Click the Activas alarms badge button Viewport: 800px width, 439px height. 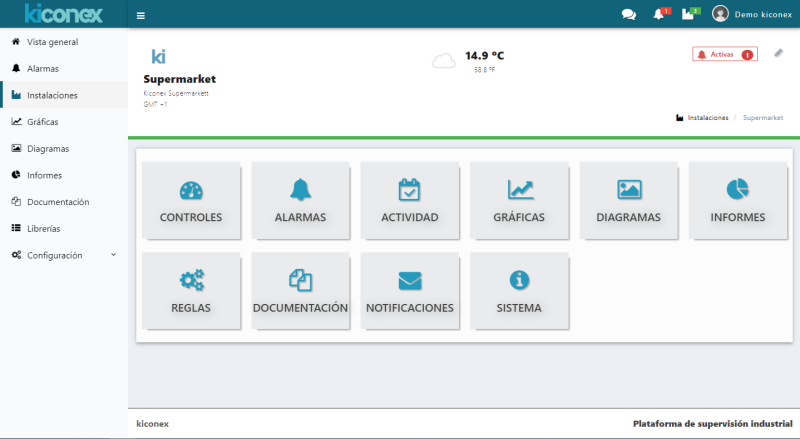724,54
